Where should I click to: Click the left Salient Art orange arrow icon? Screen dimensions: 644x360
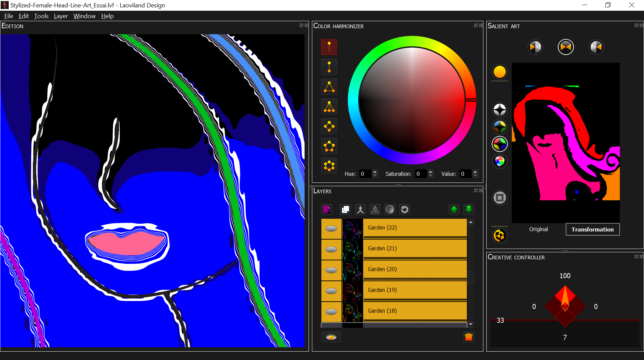(535, 47)
